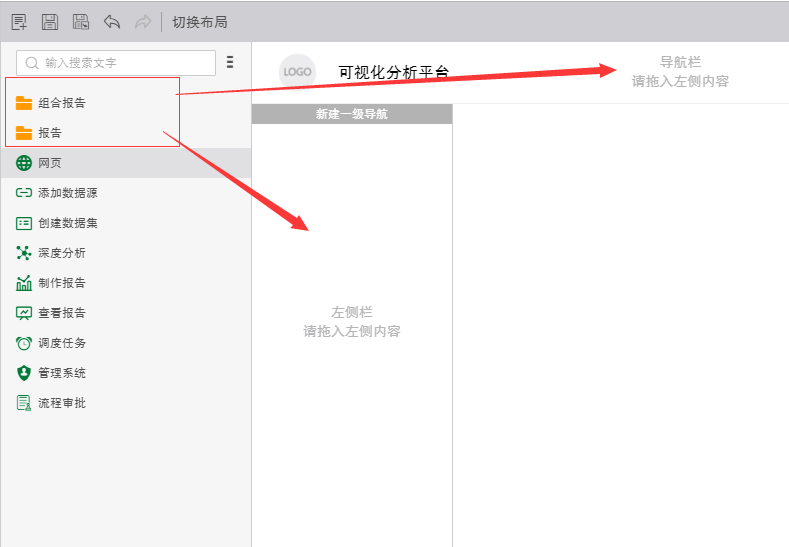Viewport: 789px width, 547px height.
Task: Click the Undo arrow icon
Action: pyautogui.click(x=112, y=21)
